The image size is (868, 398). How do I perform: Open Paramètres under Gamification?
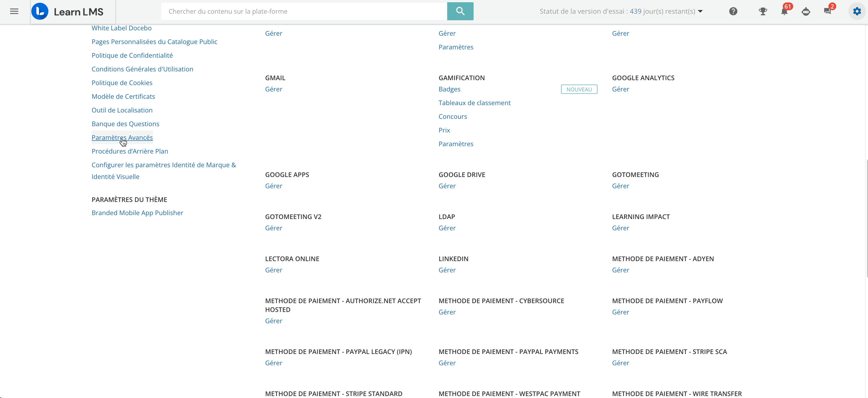(456, 144)
